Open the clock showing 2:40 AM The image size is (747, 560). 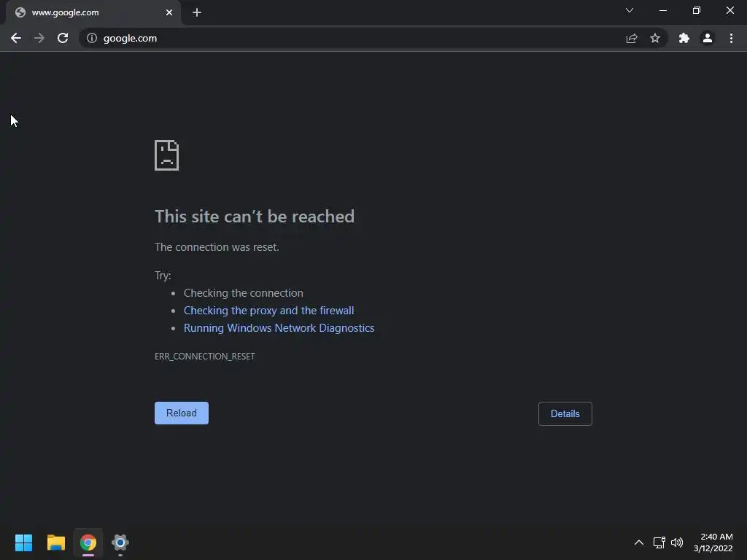pyautogui.click(x=713, y=542)
